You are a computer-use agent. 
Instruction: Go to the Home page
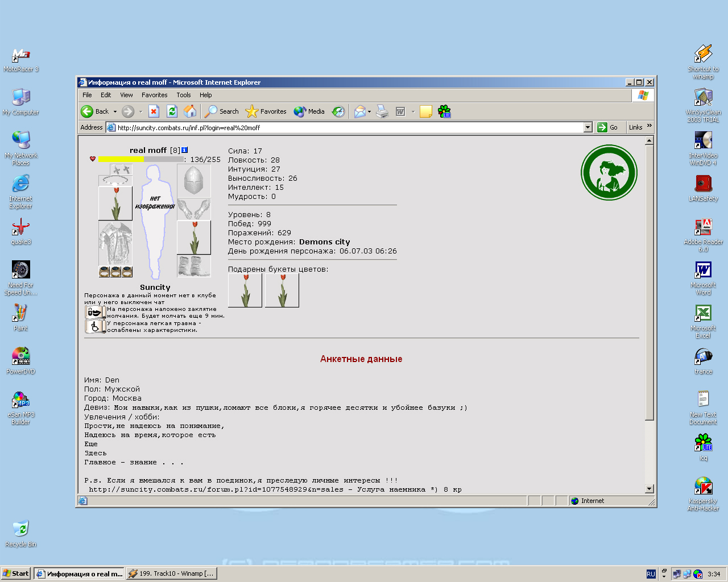click(x=190, y=111)
